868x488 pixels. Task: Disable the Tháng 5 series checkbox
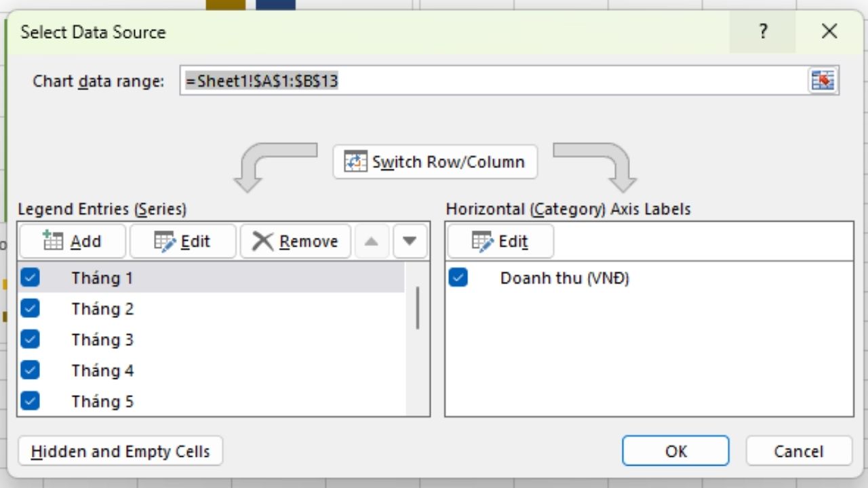coord(31,401)
